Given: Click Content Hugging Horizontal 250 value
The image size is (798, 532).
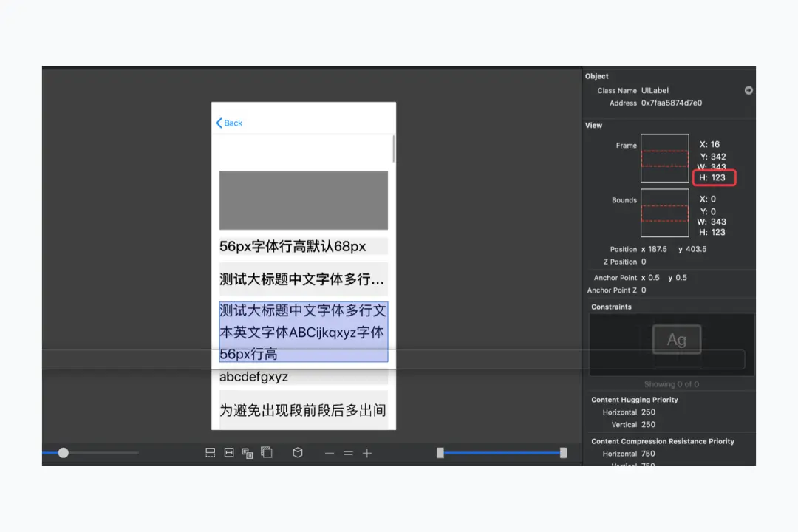Looking at the screenshot, I should [x=649, y=412].
